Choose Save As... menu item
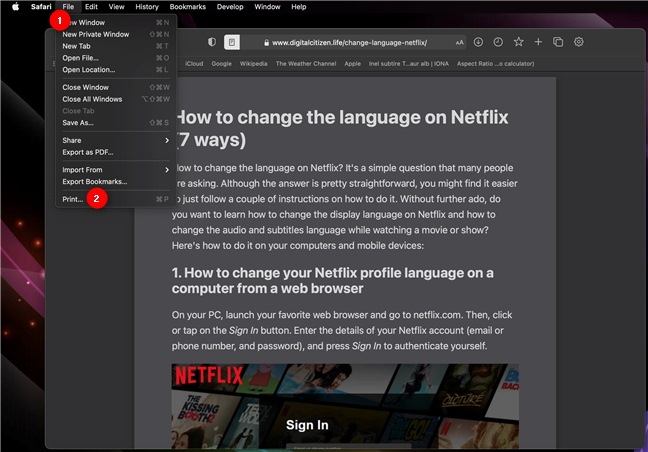 pos(116,123)
